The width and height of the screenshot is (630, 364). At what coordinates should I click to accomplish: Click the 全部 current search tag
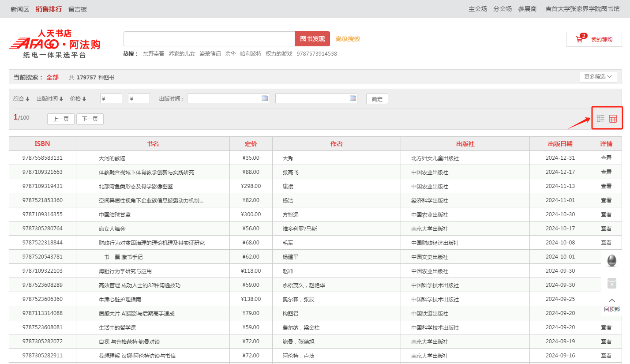(x=52, y=77)
